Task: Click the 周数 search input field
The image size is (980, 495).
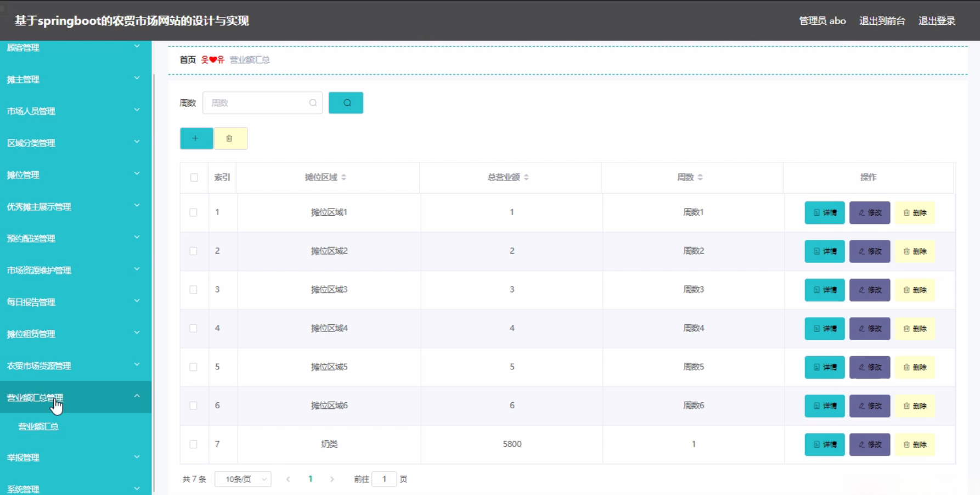Action: tap(258, 103)
